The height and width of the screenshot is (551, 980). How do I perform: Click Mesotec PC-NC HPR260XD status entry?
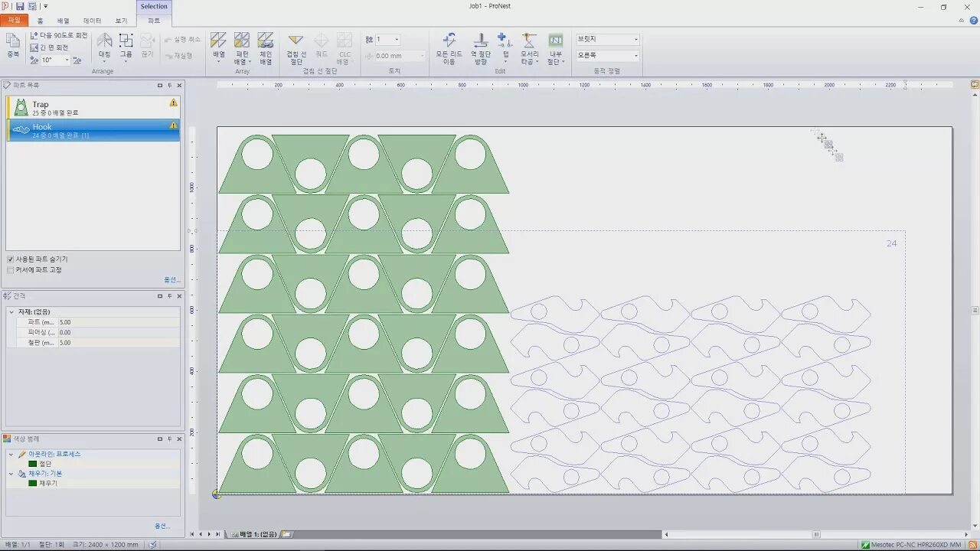911,545
